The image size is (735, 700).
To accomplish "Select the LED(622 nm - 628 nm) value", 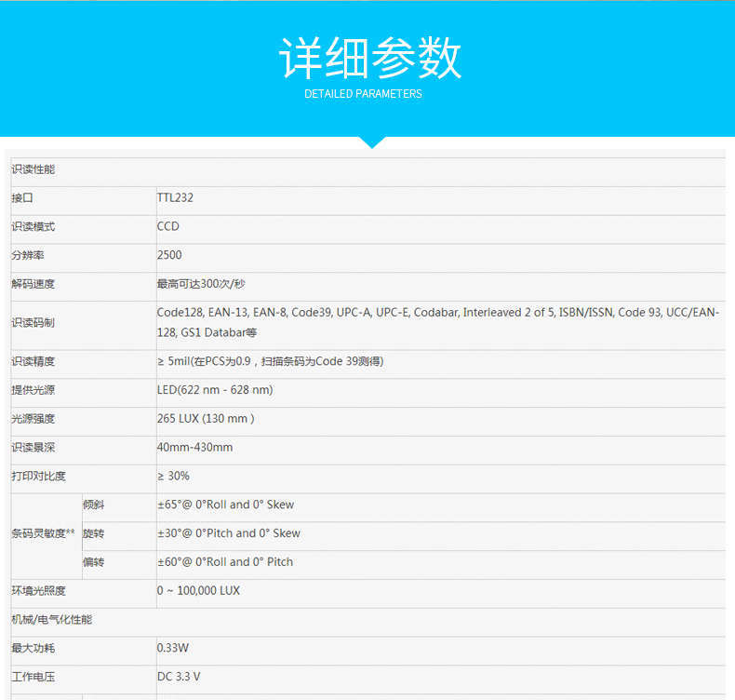I will tap(215, 390).
